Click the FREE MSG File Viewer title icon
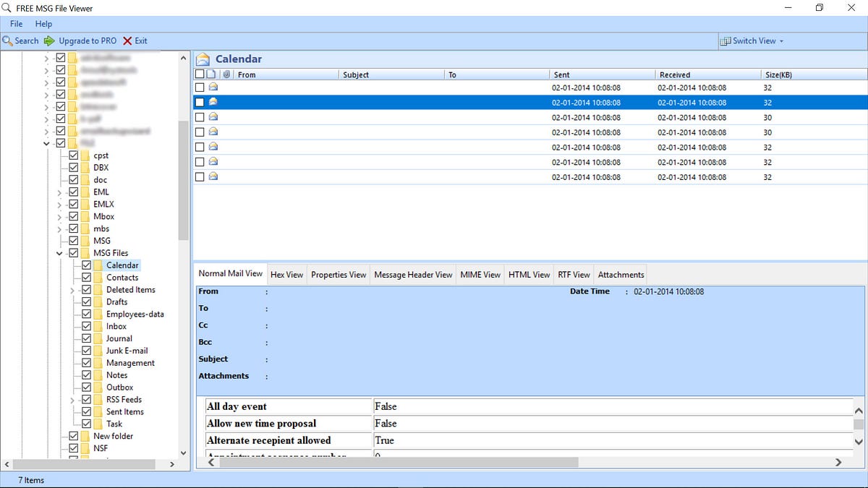The image size is (868, 488). click(x=7, y=8)
